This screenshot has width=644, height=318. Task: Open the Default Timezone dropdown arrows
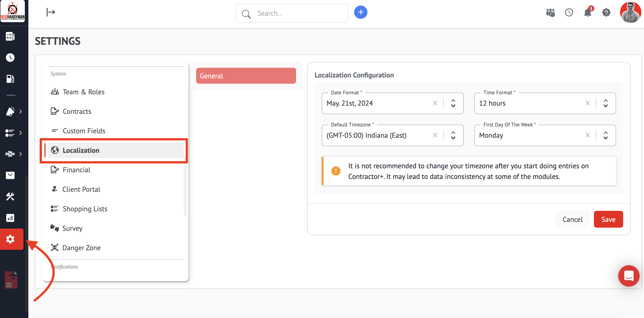453,135
